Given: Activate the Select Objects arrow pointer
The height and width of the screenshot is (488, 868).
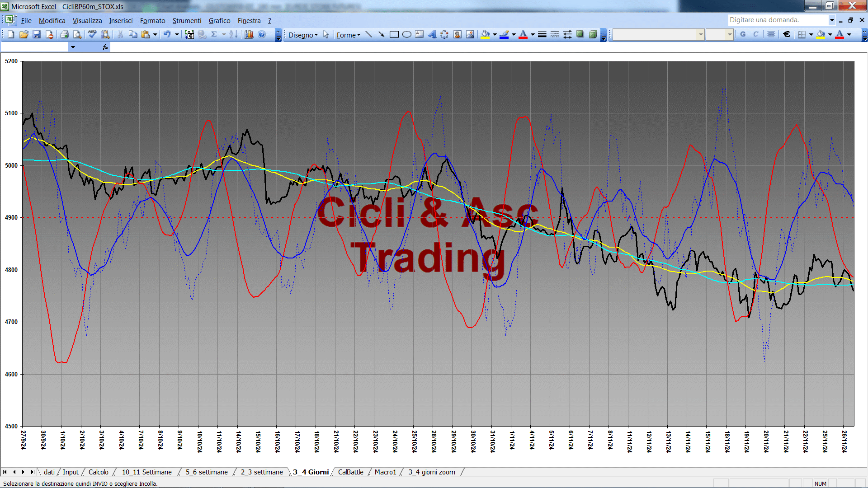Looking at the screenshot, I should coord(326,34).
